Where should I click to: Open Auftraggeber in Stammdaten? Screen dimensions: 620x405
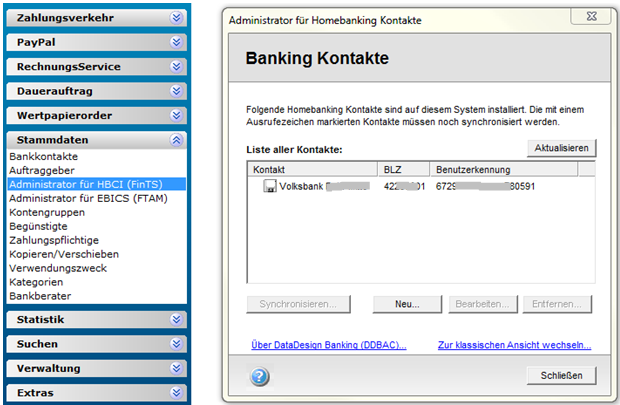42,170
